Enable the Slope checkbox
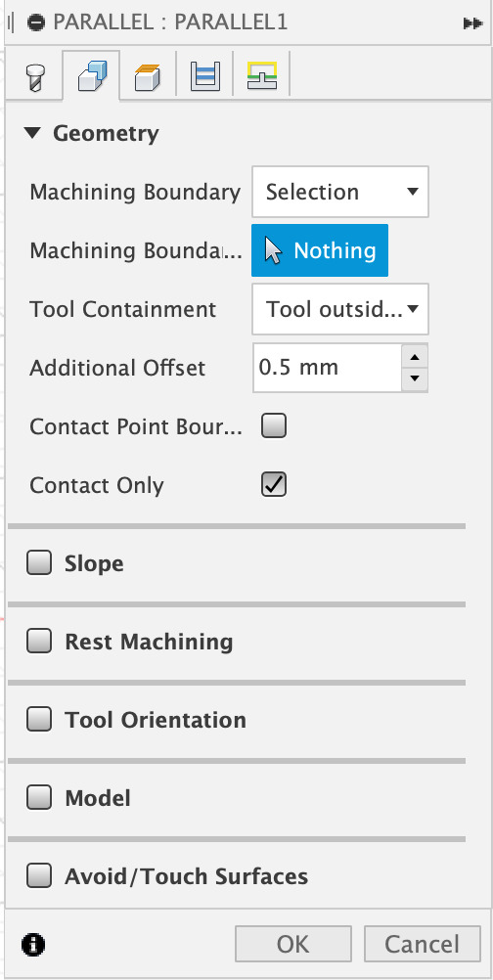This screenshot has width=493, height=980. tap(39, 562)
